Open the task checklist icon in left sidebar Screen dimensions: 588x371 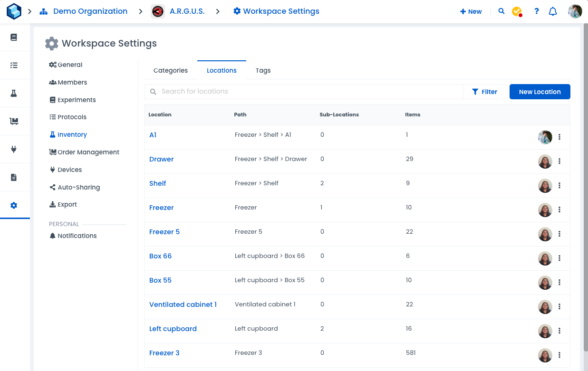(14, 66)
